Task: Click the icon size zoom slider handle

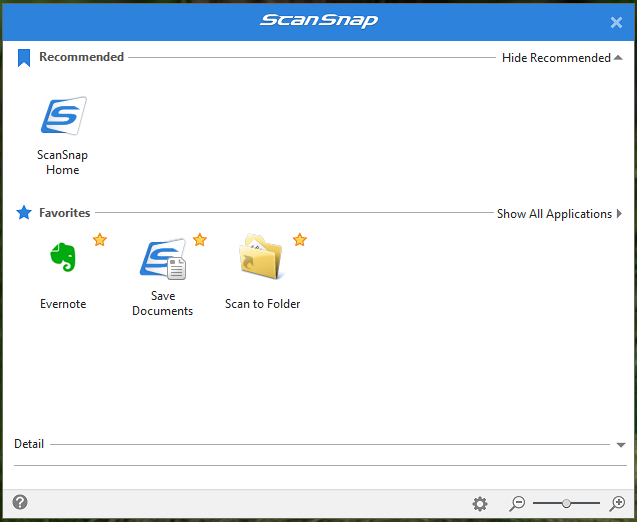Action: (566, 504)
